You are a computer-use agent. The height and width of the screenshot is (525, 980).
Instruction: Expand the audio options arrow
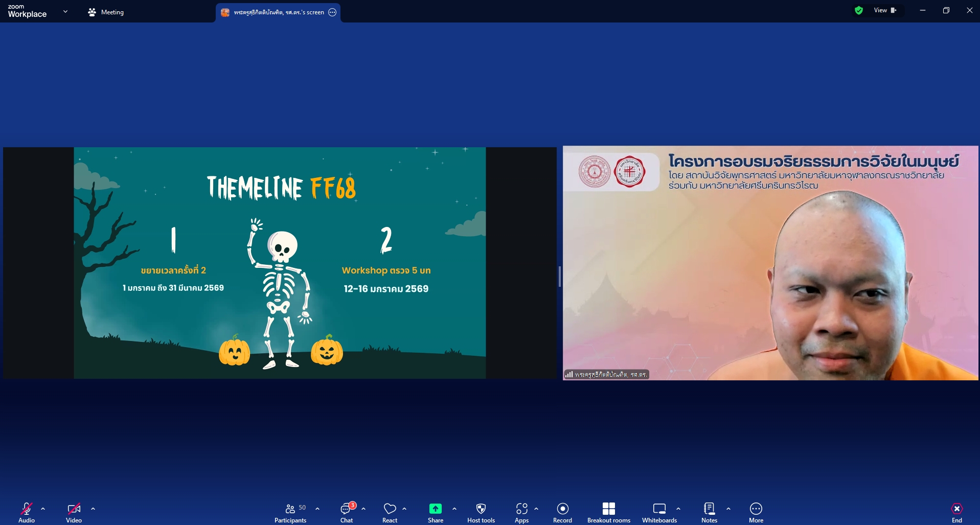click(43, 509)
